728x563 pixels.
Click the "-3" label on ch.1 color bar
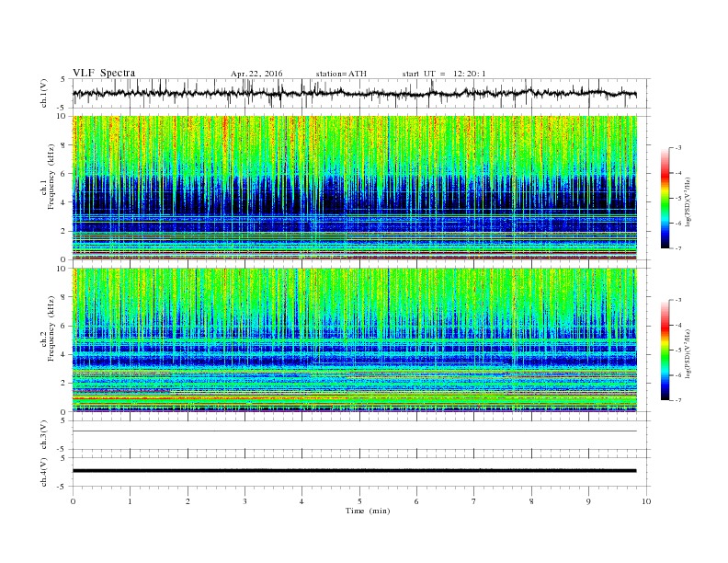pyautogui.click(x=677, y=148)
